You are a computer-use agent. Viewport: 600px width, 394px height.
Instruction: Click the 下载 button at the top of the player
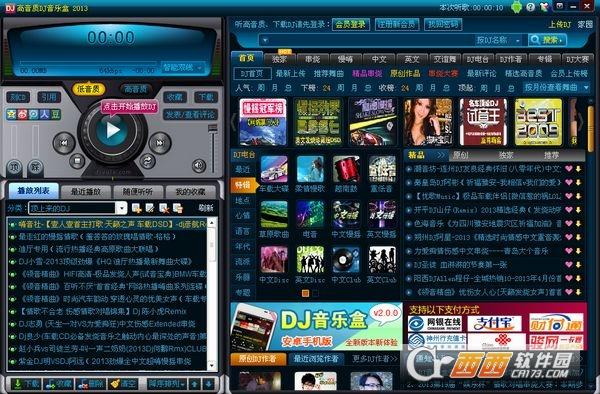click(206, 97)
